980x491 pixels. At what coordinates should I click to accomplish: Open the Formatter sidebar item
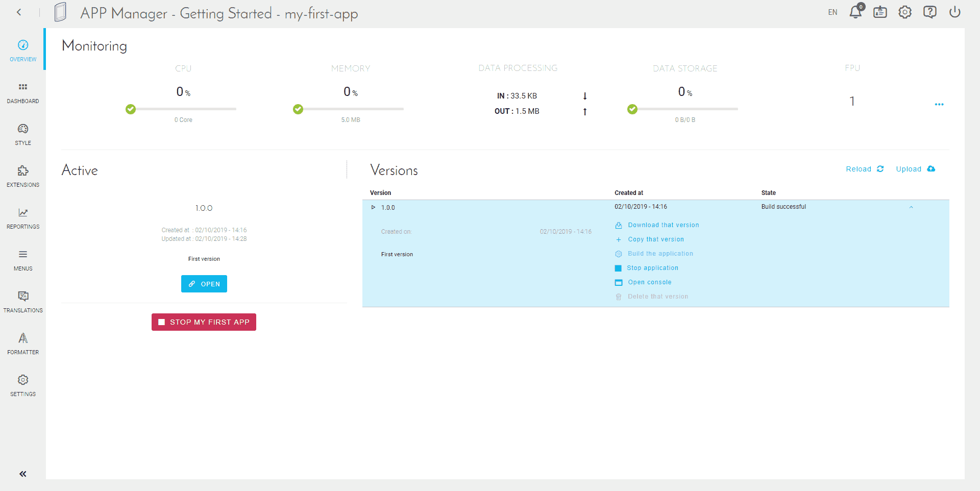click(x=23, y=343)
